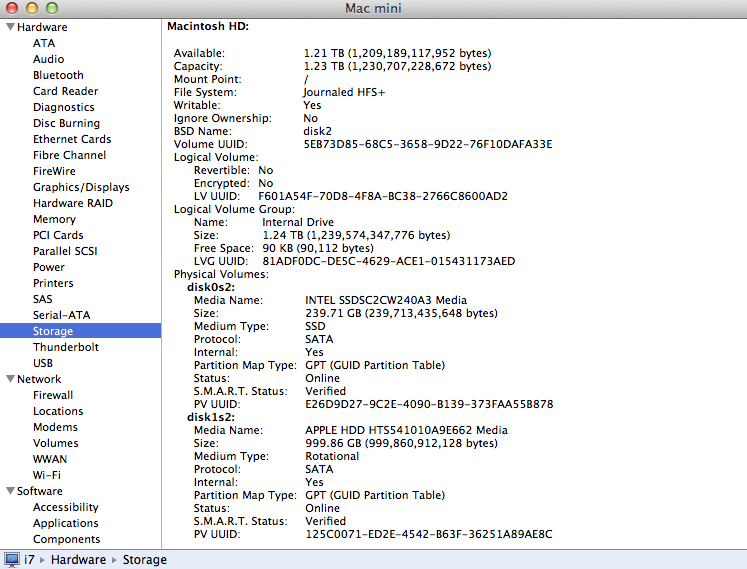Click the LVG UUID value 81ADF0DC-DE5C-4629-ACE1-015431173AED
This screenshot has height=569, width=747.
[389, 261]
